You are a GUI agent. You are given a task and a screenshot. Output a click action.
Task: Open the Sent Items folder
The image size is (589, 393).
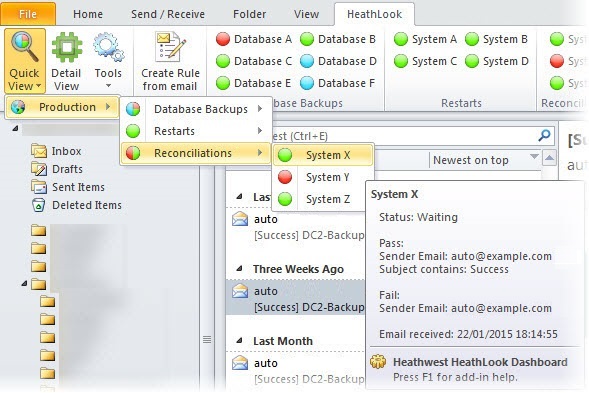[x=68, y=187]
